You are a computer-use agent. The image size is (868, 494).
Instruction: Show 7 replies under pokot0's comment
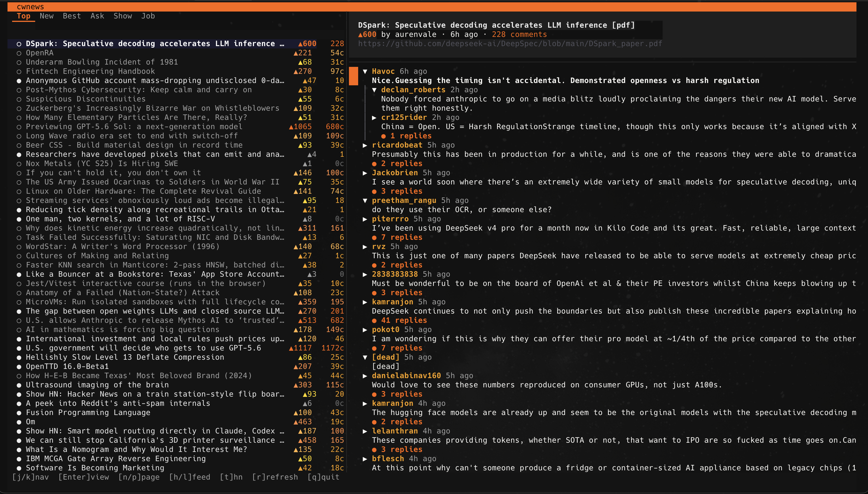[397, 348]
